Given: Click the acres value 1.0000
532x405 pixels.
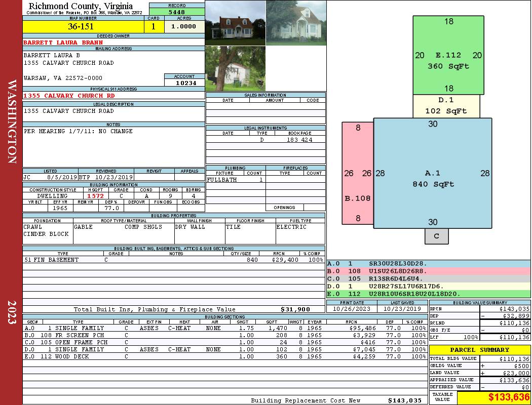Looking at the screenshot, I should tap(183, 26).
